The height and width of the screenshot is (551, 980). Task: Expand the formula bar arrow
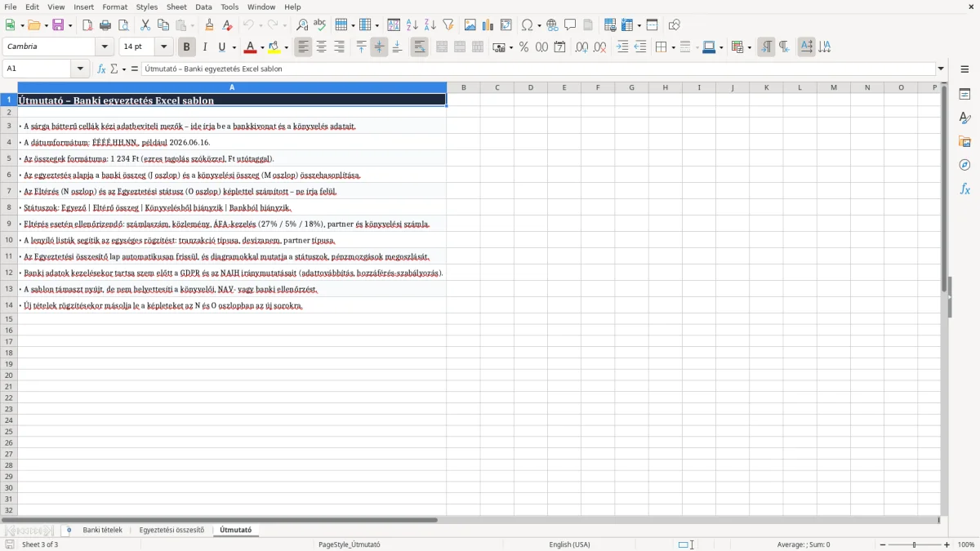coord(941,69)
